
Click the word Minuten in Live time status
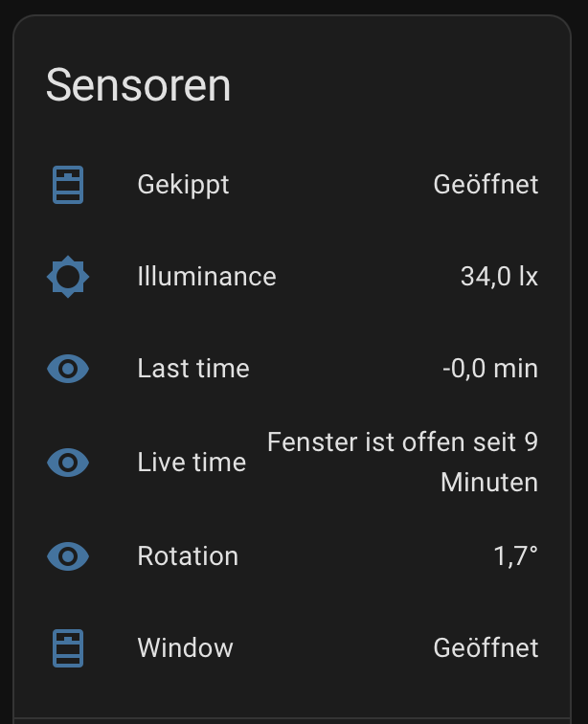point(489,483)
